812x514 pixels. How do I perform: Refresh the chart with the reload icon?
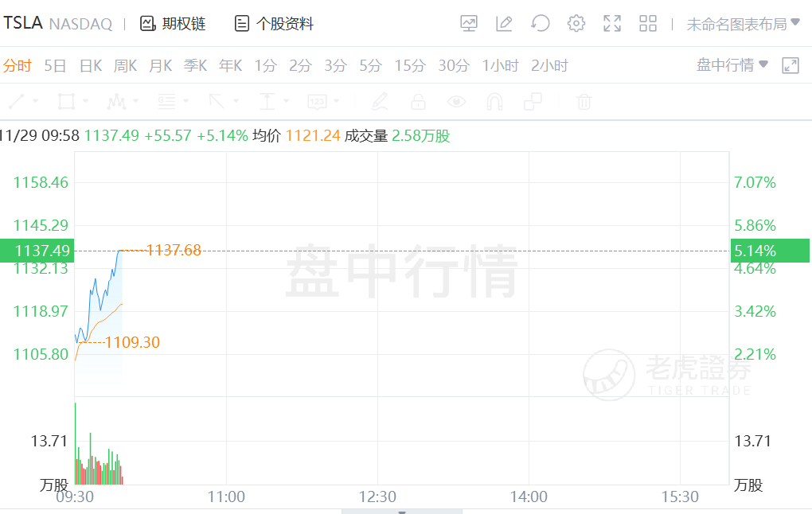541,24
